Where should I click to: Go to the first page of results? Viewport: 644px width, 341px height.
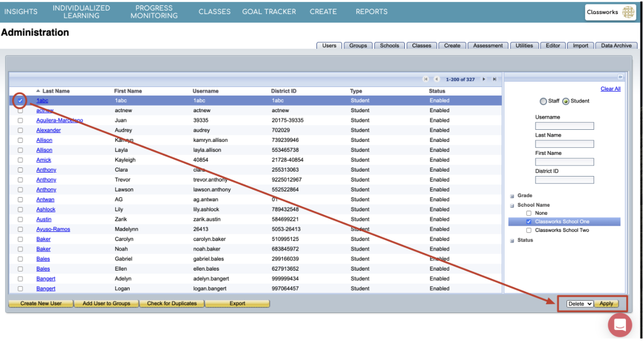point(425,79)
